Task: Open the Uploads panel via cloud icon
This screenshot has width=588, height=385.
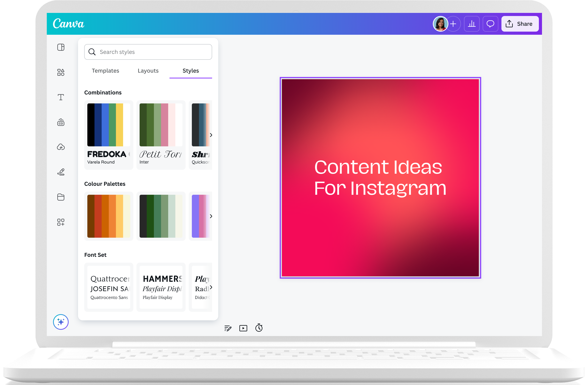Action: 60,147
